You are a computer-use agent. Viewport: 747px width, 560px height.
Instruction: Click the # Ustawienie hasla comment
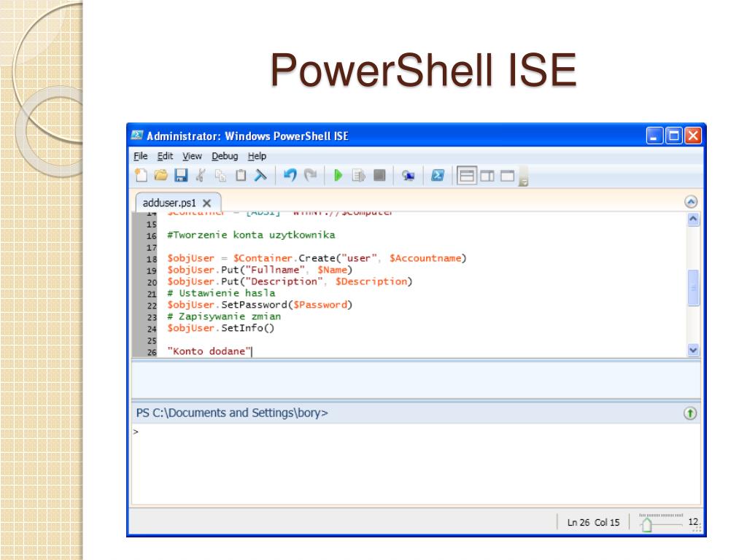[221, 293]
